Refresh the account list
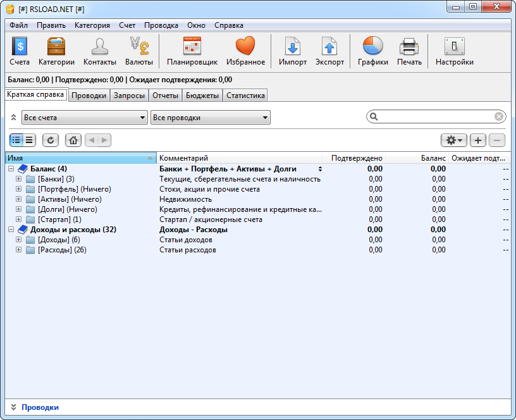 (x=50, y=140)
